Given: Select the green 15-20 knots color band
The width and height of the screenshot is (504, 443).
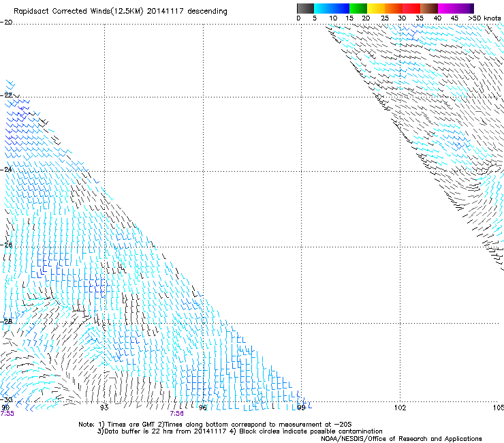Looking at the screenshot, I should [358, 8].
